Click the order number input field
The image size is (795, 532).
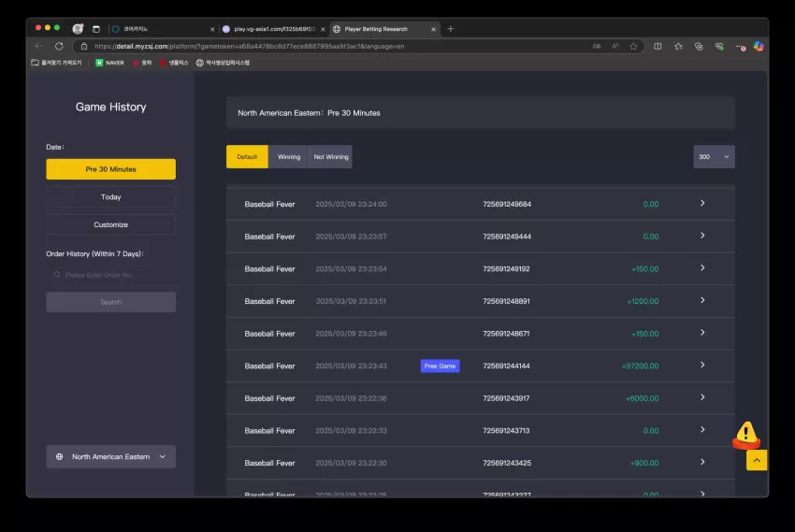point(111,275)
